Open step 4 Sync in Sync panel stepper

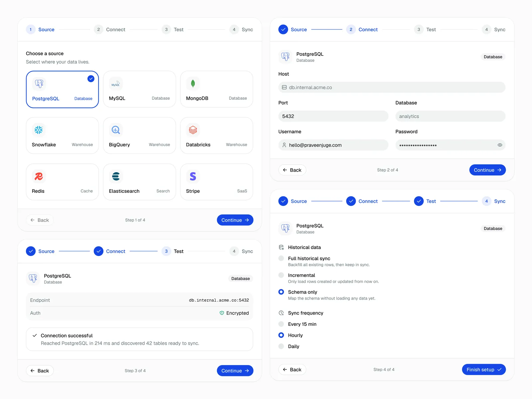pyautogui.click(x=494, y=201)
